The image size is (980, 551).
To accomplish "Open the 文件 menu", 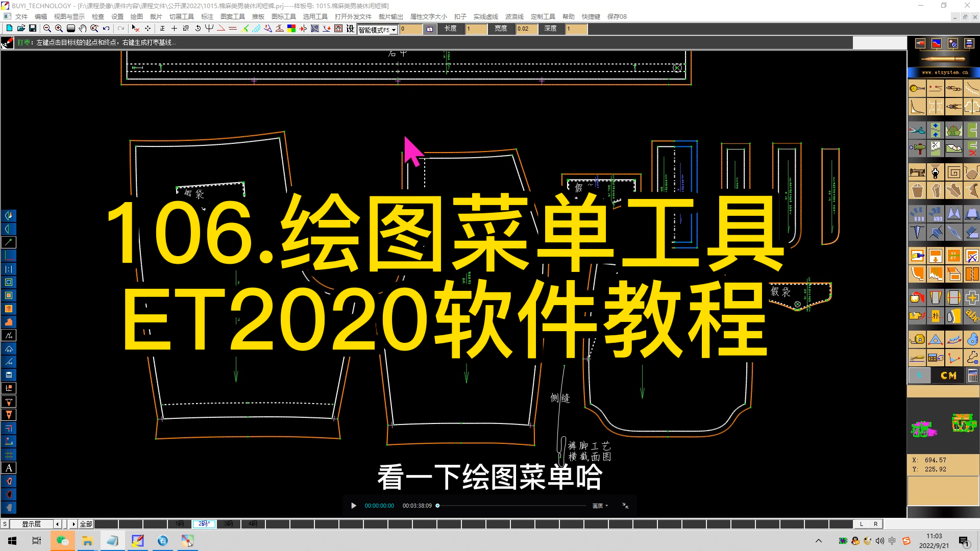I will pyautogui.click(x=21, y=17).
